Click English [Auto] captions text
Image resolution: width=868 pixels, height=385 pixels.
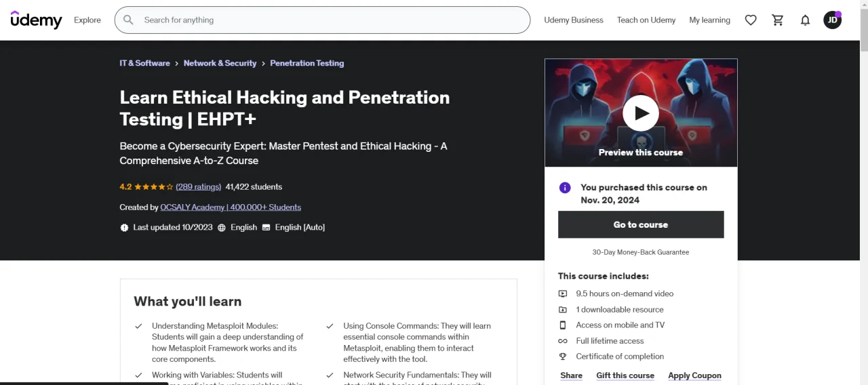coord(300,228)
